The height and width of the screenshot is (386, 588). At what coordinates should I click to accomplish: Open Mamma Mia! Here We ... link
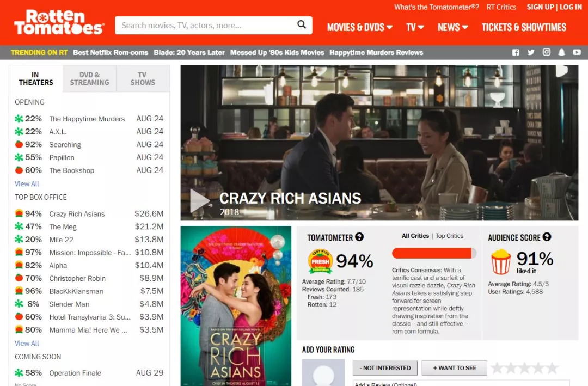88,330
